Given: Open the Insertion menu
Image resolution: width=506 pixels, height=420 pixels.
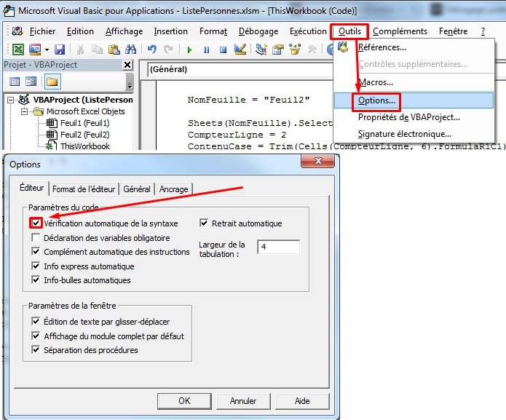Looking at the screenshot, I should (170, 31).
